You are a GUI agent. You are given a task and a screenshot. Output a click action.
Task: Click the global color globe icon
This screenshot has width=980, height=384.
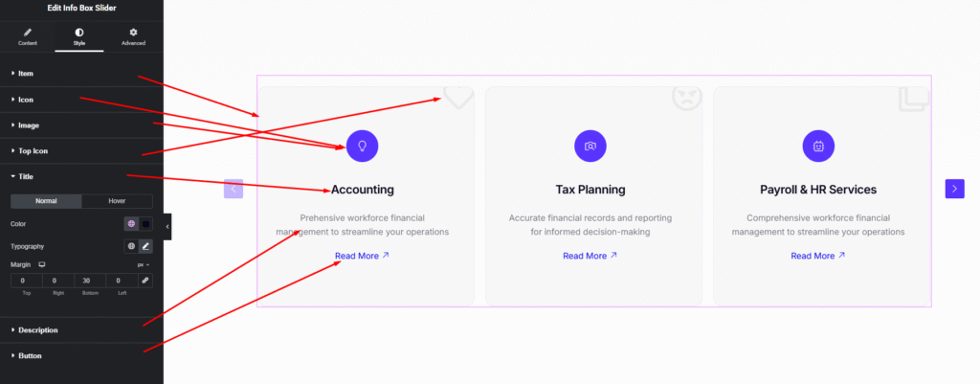(131, 224)
